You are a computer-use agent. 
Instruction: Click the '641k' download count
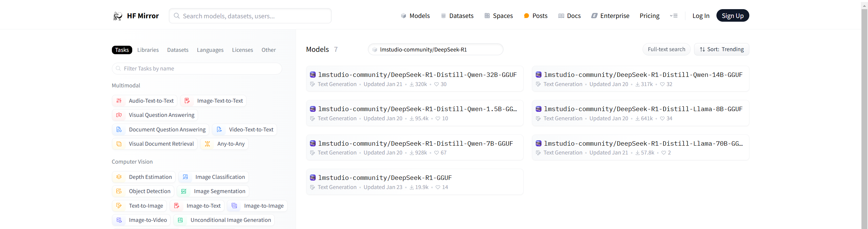pyautogui.click(x=647, y=119)
